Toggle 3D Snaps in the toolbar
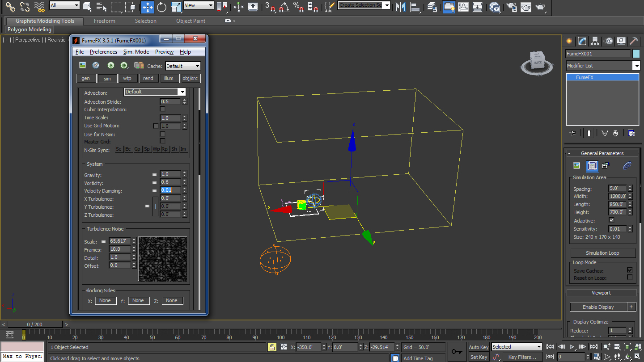 coord(270,7)
